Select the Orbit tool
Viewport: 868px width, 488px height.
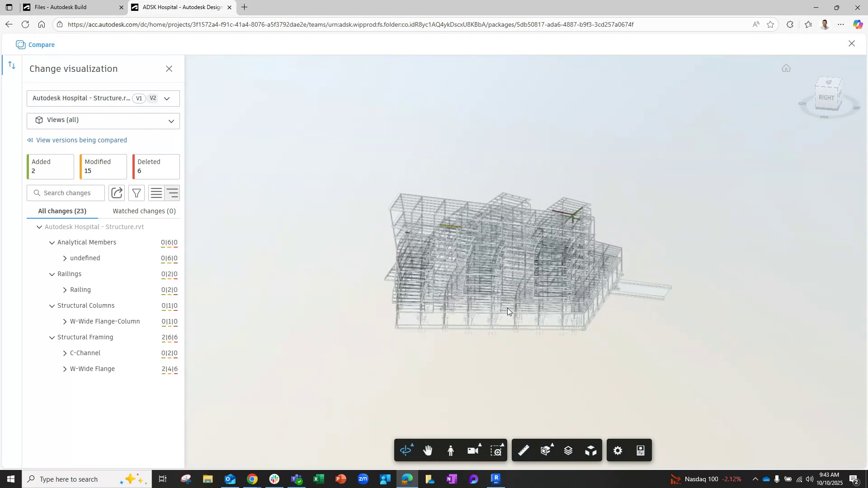[x=406, y=450]
